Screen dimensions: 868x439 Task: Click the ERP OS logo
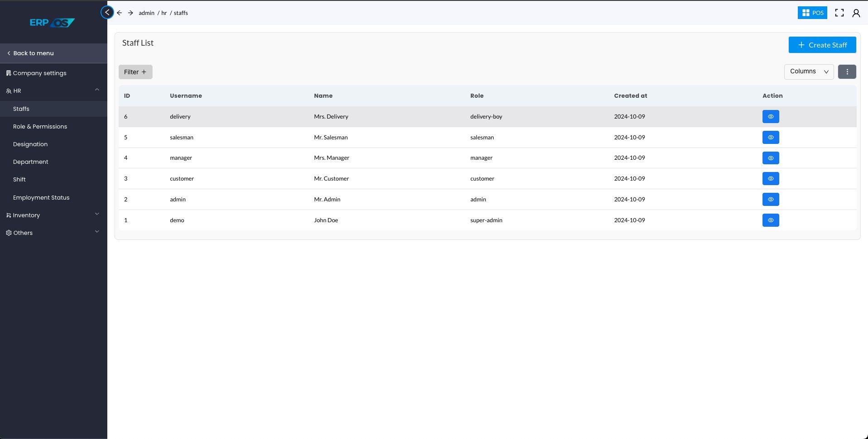[x=52, y=23]
